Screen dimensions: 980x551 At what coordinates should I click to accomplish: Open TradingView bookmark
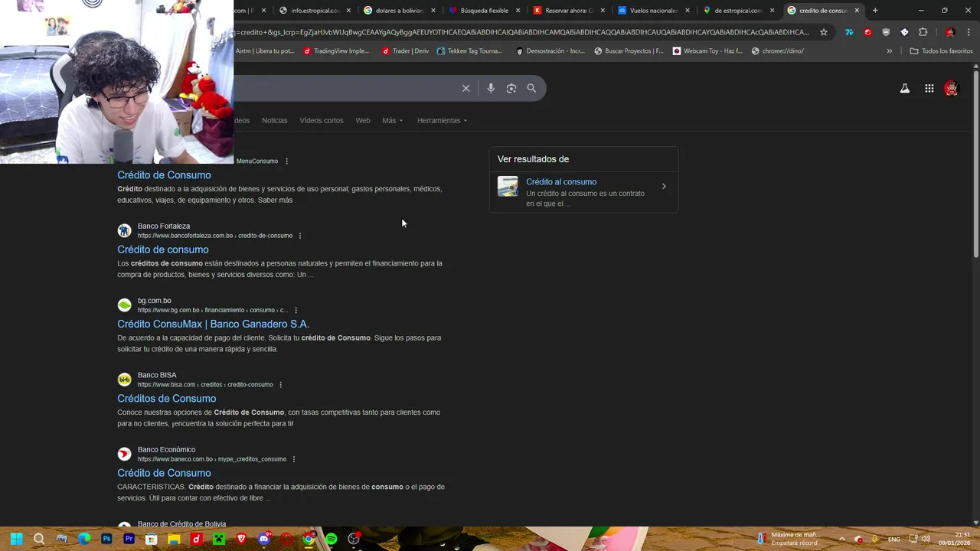(x=336, y=51)
